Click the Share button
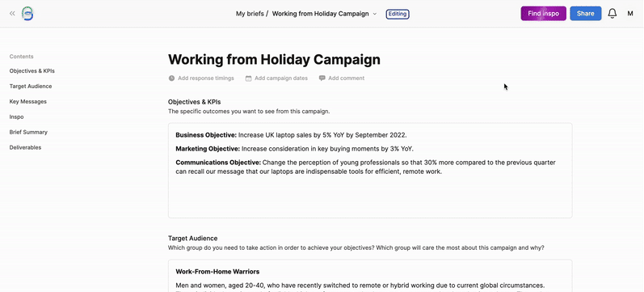Viewport: 644px width, 292px height. pyautogui.click(x=585, y=14)
